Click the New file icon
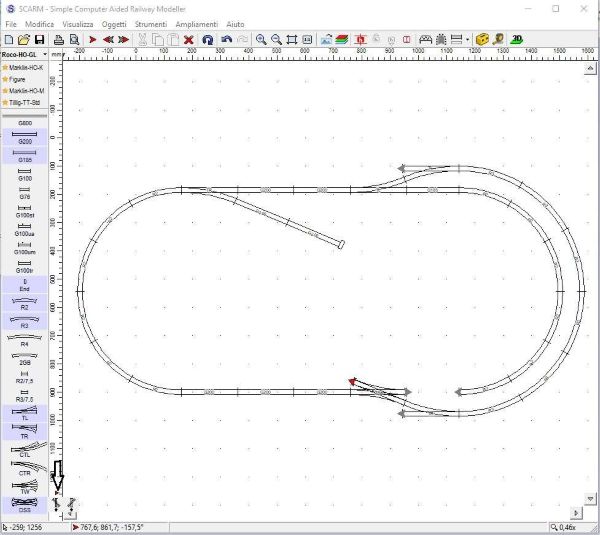 click(x=8, y=39)
